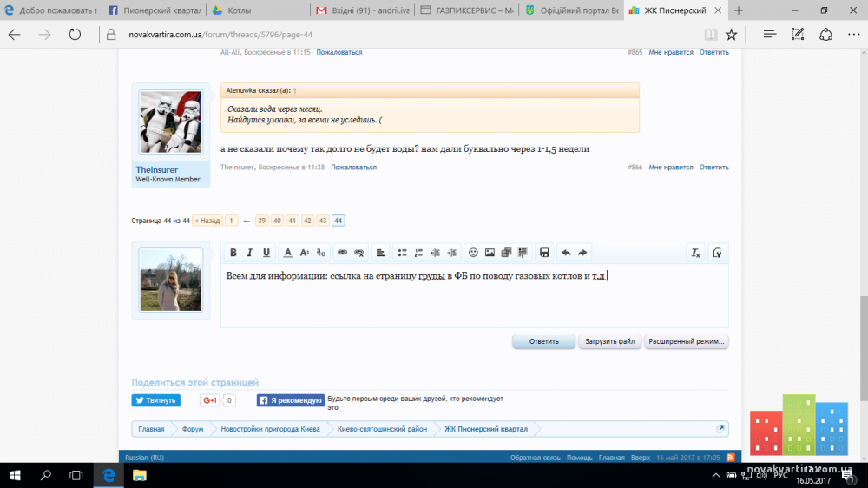This screenshot has width=868, height=488.
Task: Like post #866 with Мне нравится
Action: [x=670, y=168]
